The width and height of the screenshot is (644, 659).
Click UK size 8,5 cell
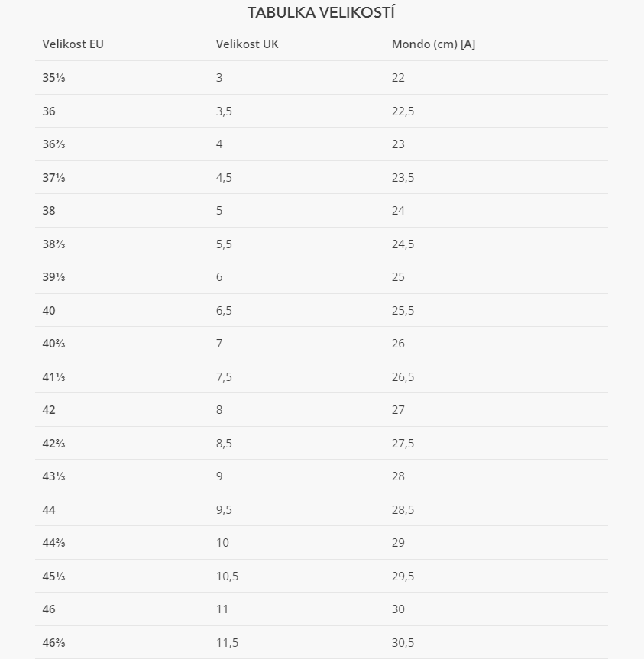tap(224, 444)
